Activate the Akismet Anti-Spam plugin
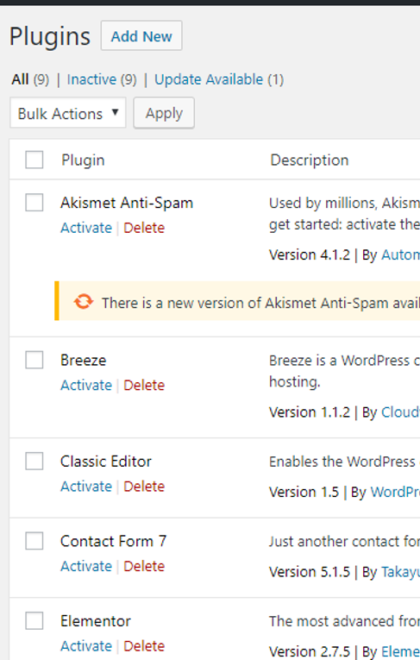The height and width of the screenshot is (660, 420). 86,228
